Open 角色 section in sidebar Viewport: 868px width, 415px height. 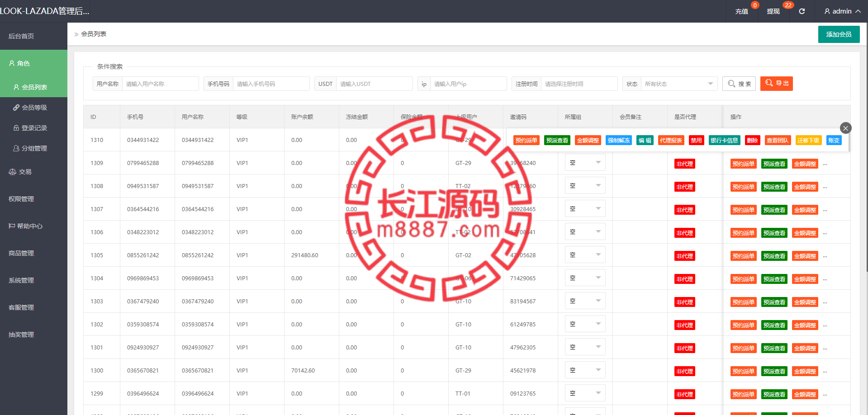tap(33, 63)
